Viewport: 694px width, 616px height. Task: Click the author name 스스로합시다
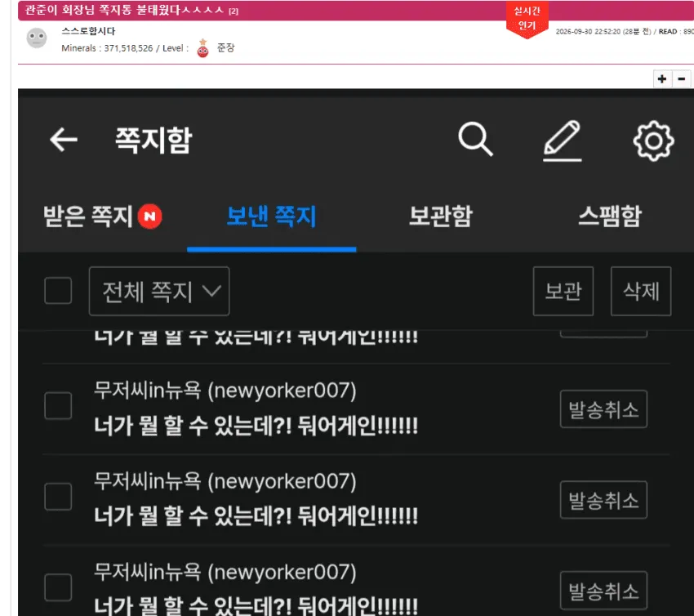[x=88, y=31]
